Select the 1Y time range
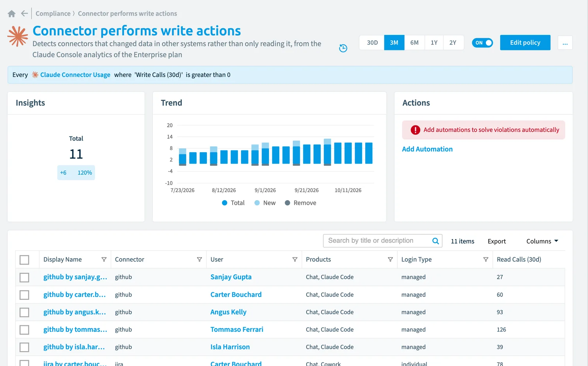Image resolution: width=588 pixels, height=366 pixels. pyautogui.click(x=434, y=43)
